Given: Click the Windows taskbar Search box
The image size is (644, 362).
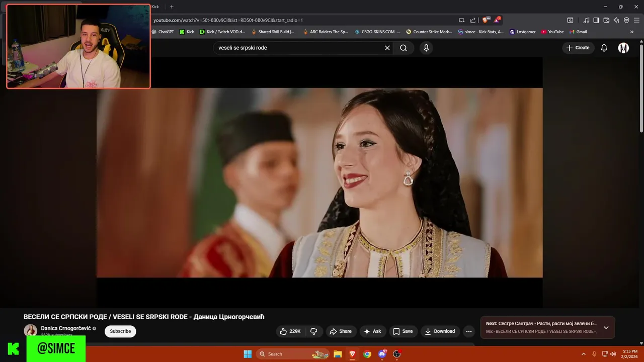Looking at the screenshot, I should (x=293, y=354).
